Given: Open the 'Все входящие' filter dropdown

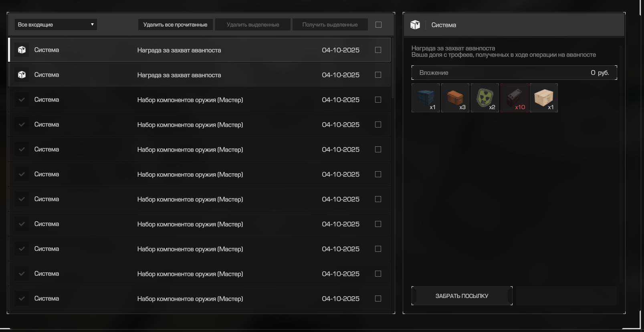Looking at the screenshot, I should click(x=56, y=24).
